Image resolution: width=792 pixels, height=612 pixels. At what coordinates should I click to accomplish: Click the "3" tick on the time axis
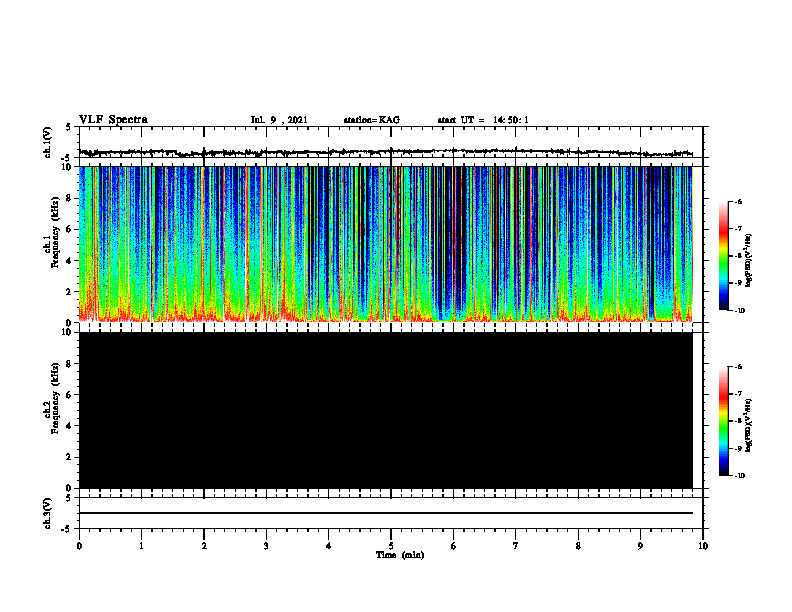266,546
